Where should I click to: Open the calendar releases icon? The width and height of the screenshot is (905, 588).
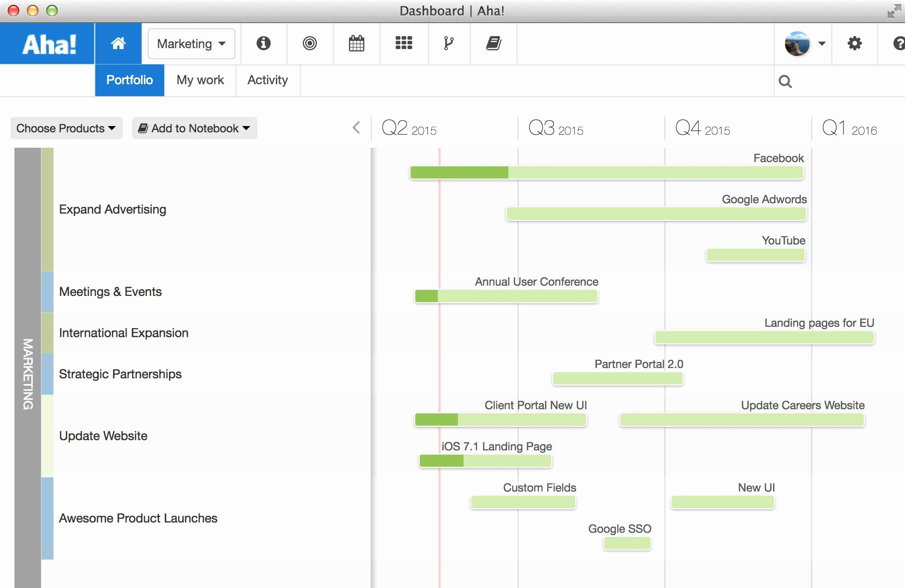coord(356,43)
